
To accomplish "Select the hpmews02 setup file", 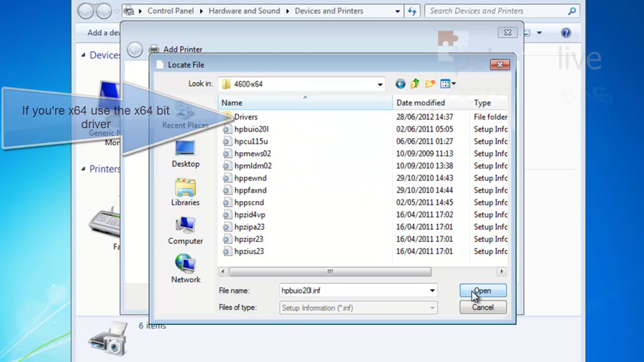I will [x=252, y=154].
